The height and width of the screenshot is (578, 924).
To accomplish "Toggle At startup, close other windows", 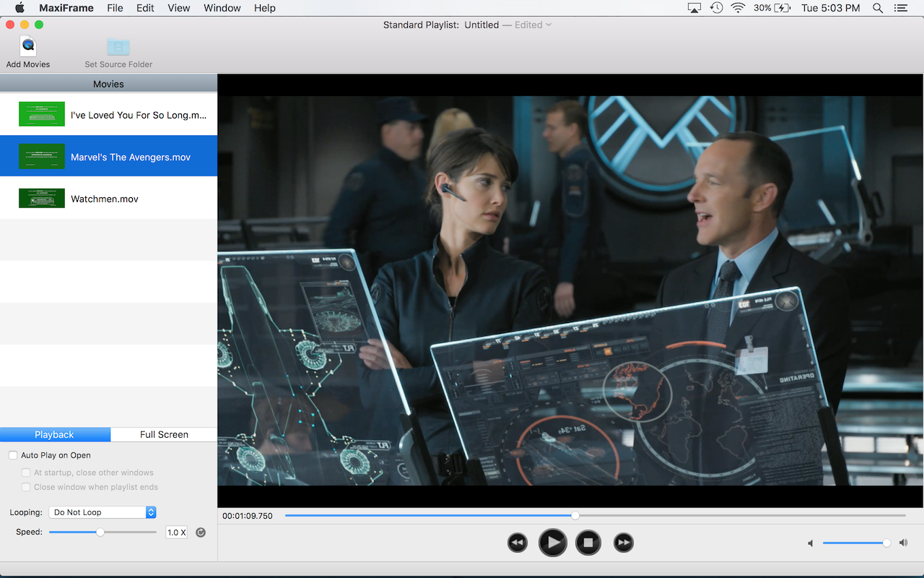I will 26,473.
